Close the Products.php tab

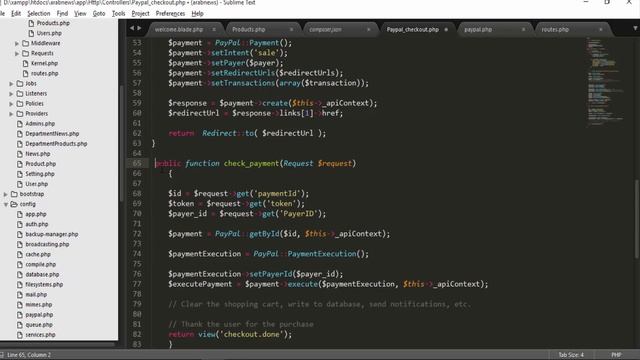(x=291, y=29)
